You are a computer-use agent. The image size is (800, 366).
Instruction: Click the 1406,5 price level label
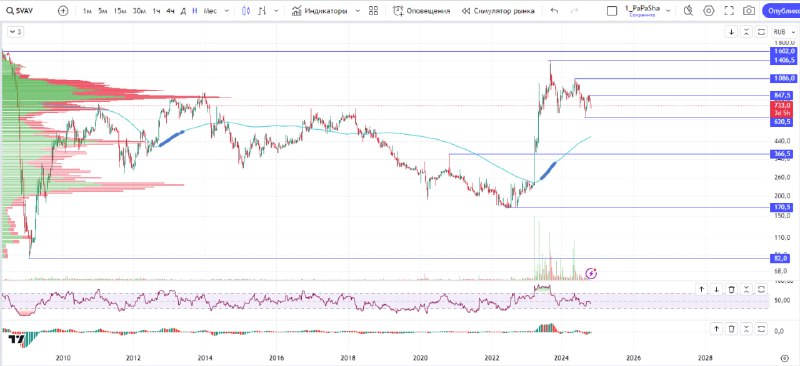point(783,60)
